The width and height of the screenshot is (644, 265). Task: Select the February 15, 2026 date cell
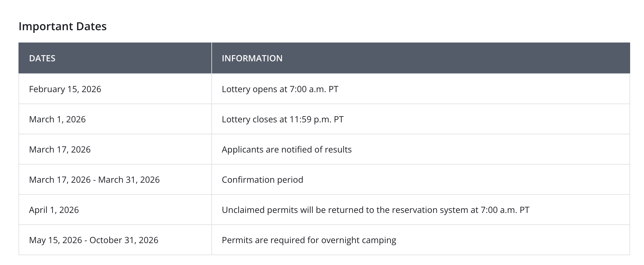[x=65, y=89]
